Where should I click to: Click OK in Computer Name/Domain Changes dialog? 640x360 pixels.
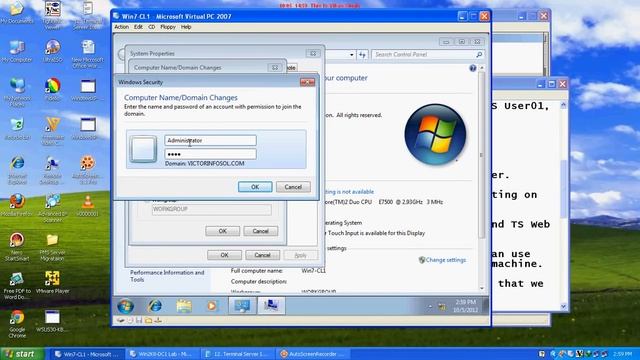pyautogui.click(x=222, y=231)
